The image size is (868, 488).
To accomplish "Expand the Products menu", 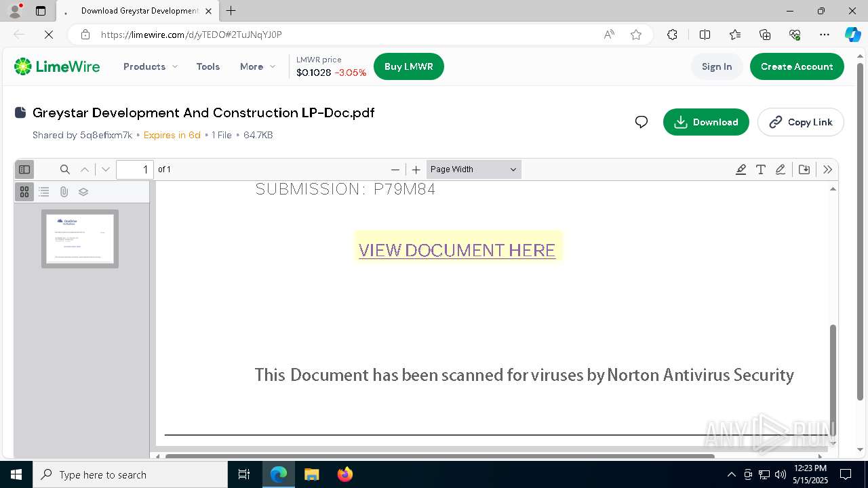I will [151, 66].
